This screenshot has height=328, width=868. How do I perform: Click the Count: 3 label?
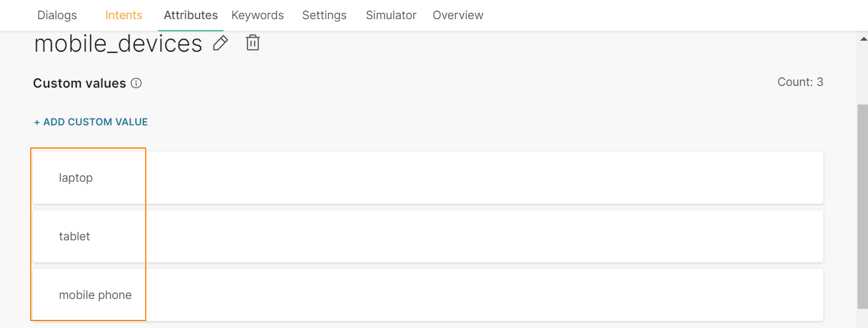800,82
